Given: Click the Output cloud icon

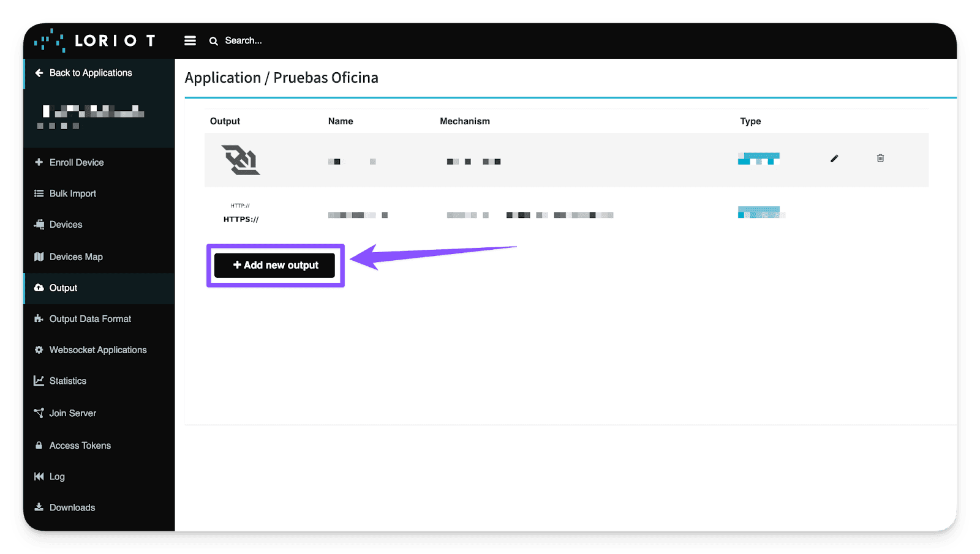Looking at the screenshot, I should pyautogui.click(x=39, y=288).
